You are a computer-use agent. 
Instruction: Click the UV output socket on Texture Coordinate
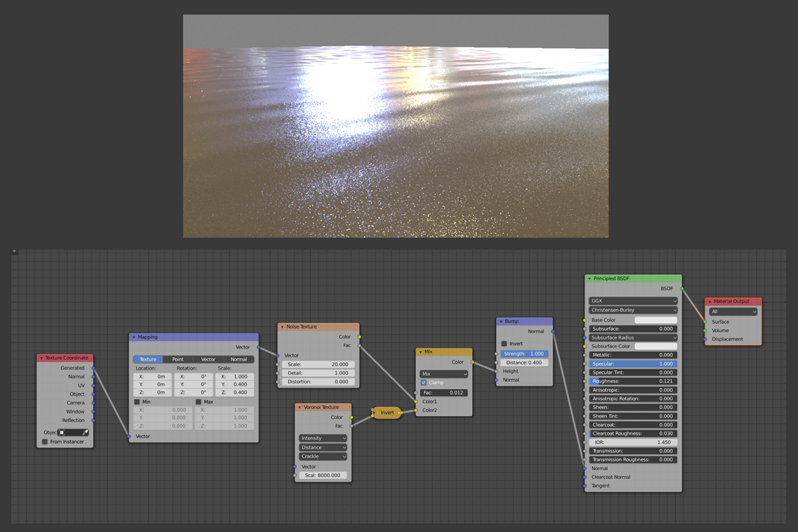[x=93, y=385]
